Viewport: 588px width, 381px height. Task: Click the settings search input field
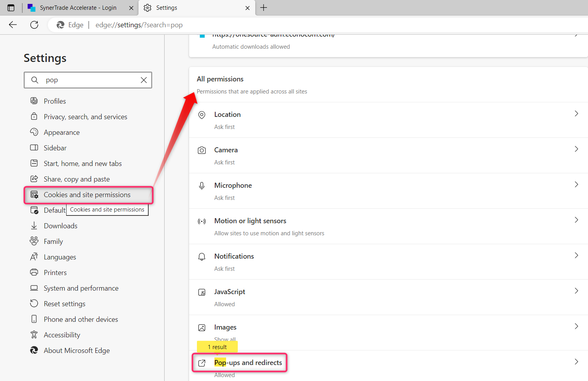click(x=90, y=80)
